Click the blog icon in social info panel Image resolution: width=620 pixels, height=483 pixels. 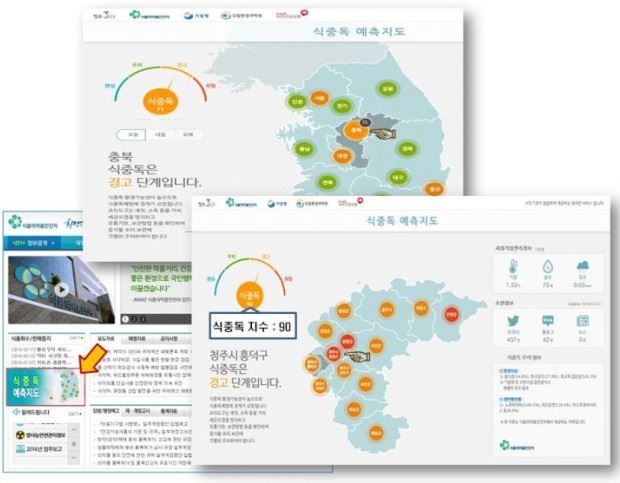click(549, 320)
